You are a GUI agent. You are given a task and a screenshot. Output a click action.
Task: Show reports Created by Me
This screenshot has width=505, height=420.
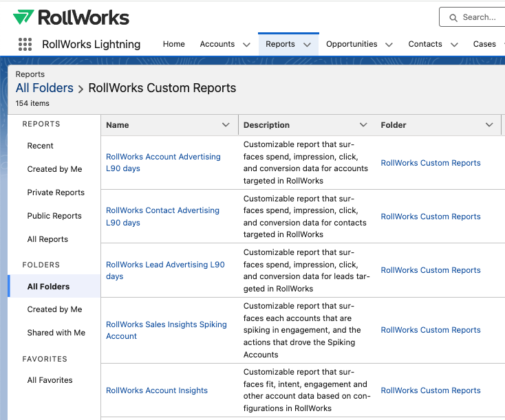[54, 169]
